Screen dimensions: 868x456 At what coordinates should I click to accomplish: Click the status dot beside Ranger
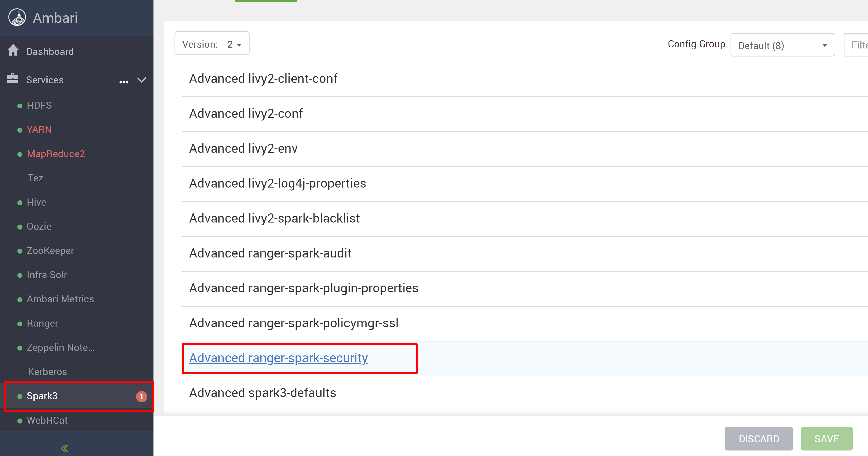(20, 324)
